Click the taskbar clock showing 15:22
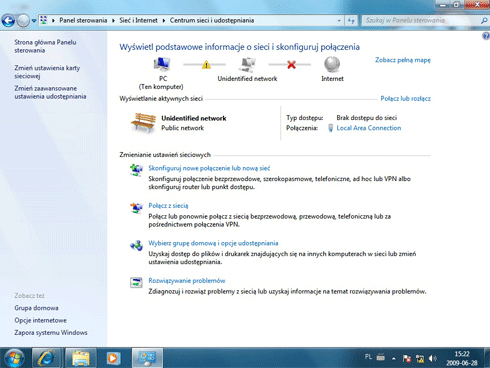This screenshot has width=490, height=368. click(x=462, y=358)
